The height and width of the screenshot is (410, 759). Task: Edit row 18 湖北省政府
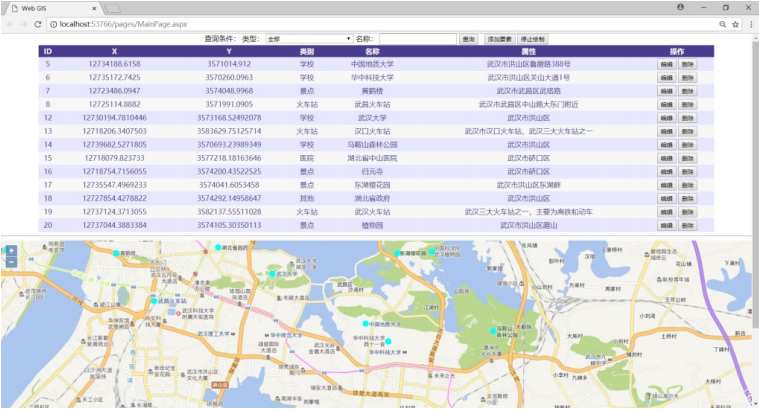tap(667, 198)
